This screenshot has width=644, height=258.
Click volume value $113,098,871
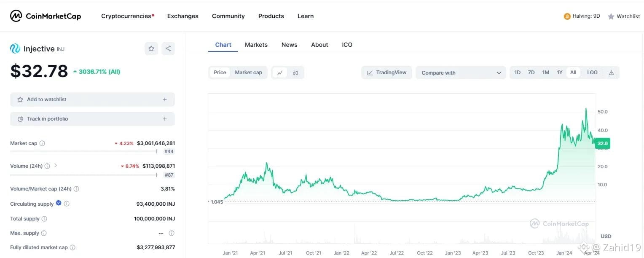tap(158, 166)
